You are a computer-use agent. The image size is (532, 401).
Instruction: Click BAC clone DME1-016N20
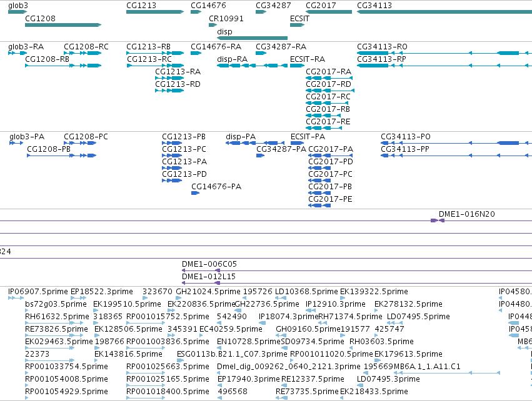(466, 214)
